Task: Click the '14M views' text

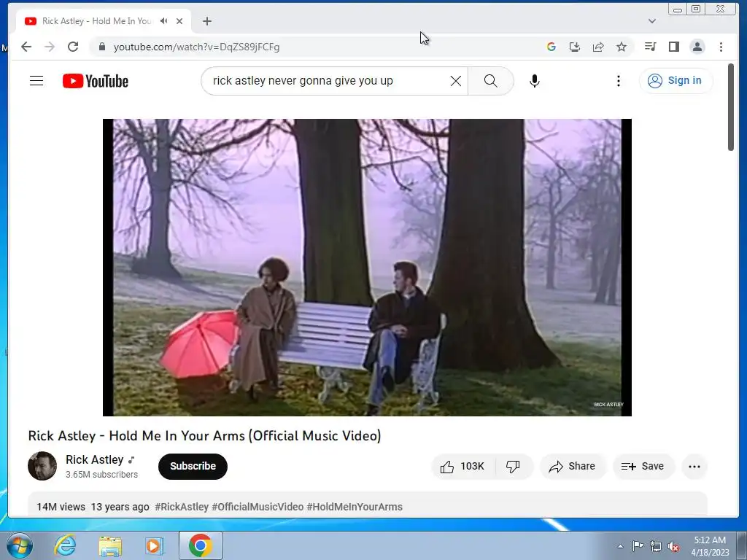Action: pyautogui.click(x=61, y=507)
